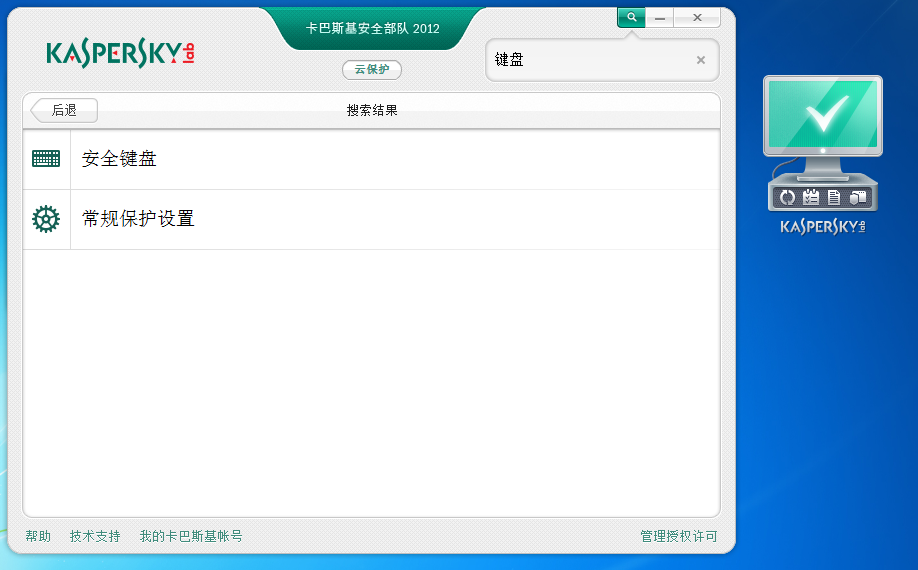
Task: Click the keyboard icon beside 安全键盘
Action: point(46,159)
